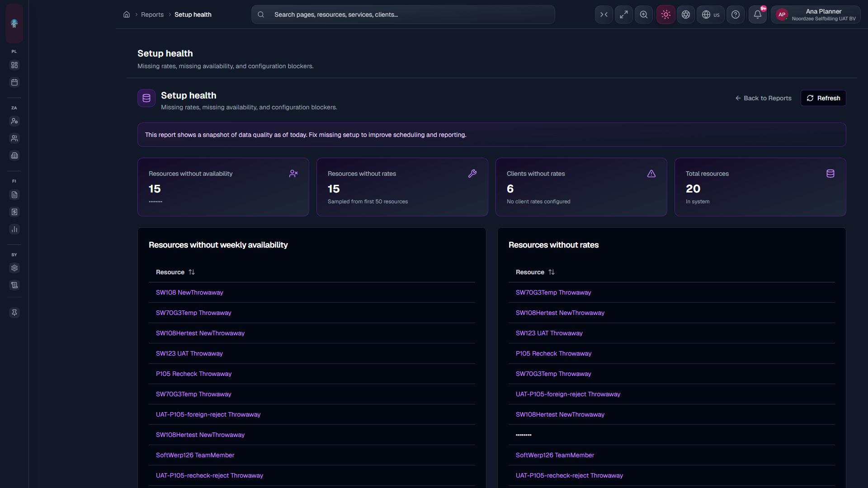Open SW108 NewThrowaway in availability list
This screenshot has width=868, height=488.
[x=189, y=292]
